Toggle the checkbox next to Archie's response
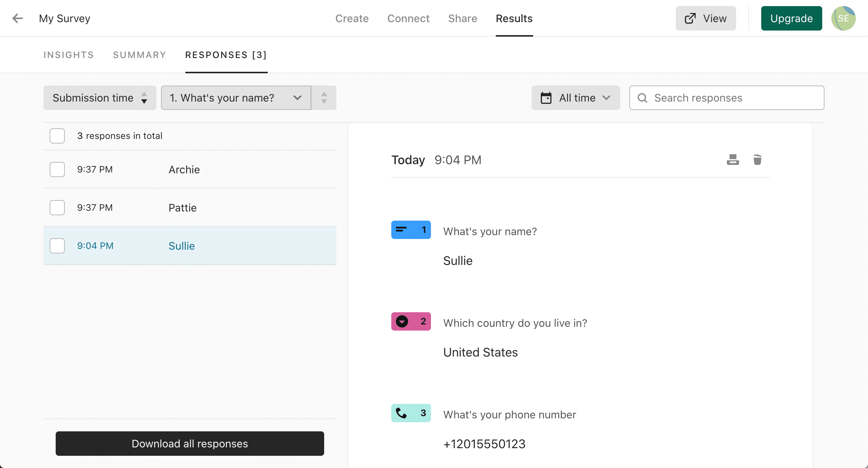 click(x=57, y=169)
